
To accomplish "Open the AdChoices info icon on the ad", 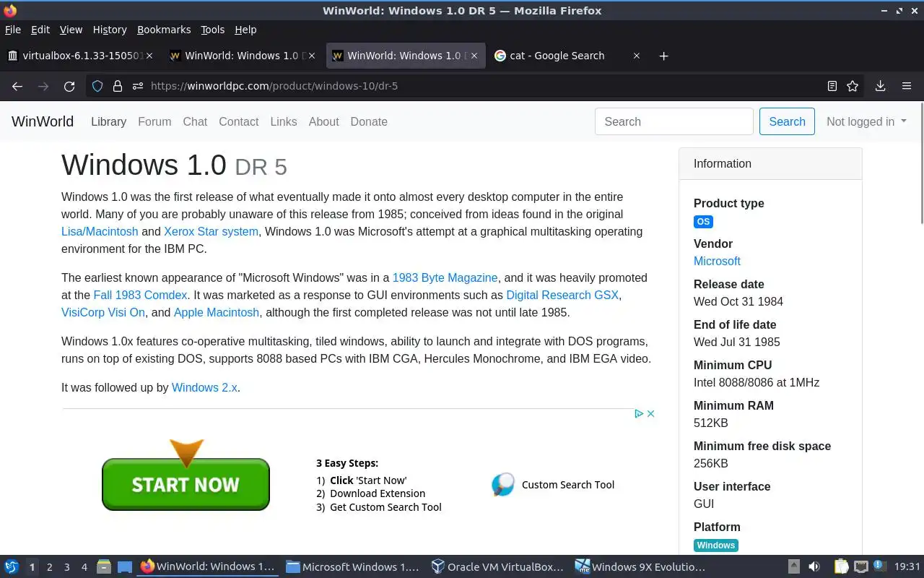I will point(639,414).
